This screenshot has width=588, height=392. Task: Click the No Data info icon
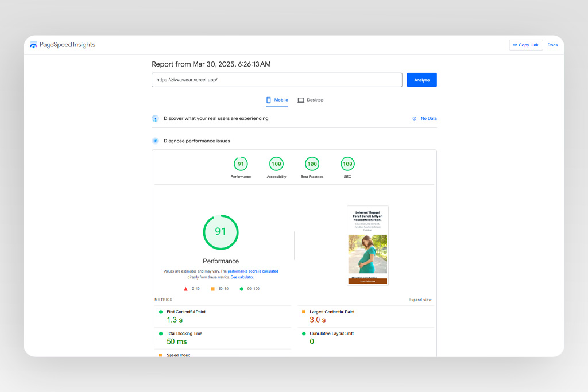tap(414, 118)
